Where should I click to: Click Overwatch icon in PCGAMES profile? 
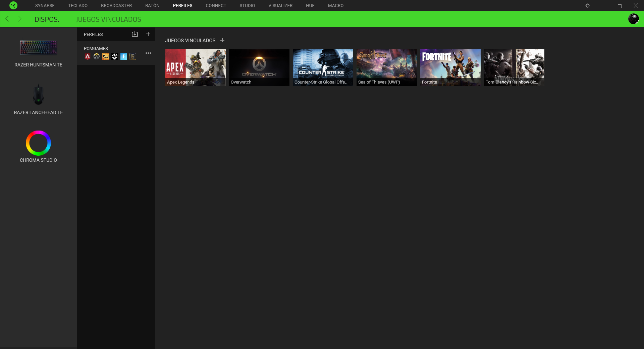(x=97, y=56)
